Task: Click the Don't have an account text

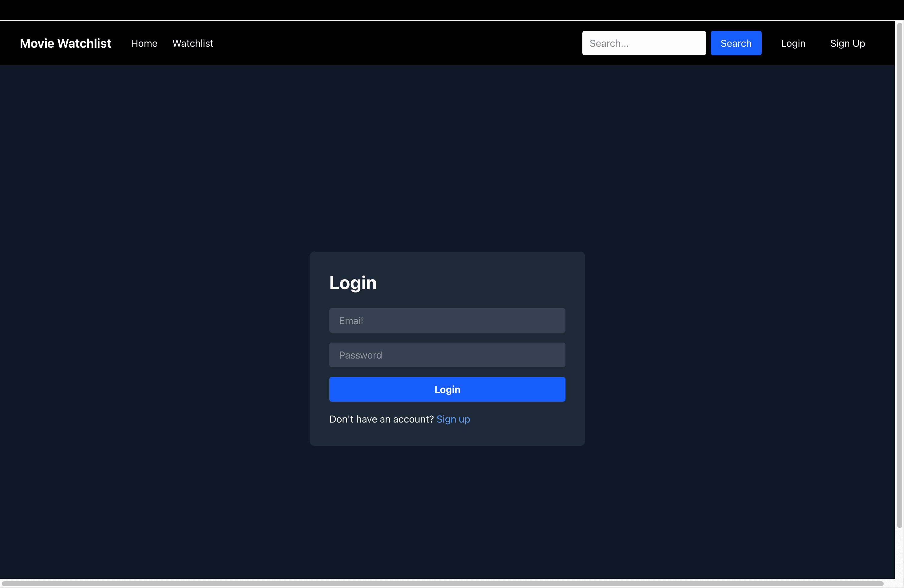Action: point(381,419)
